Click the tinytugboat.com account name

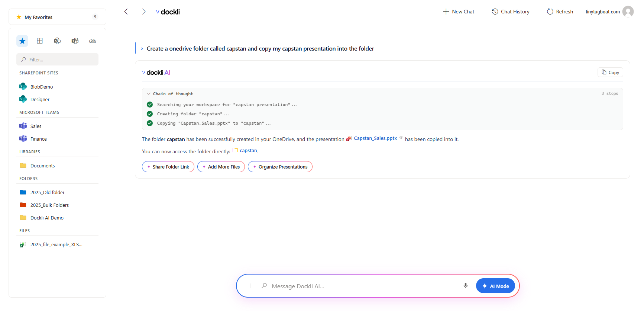pos(602,12)
